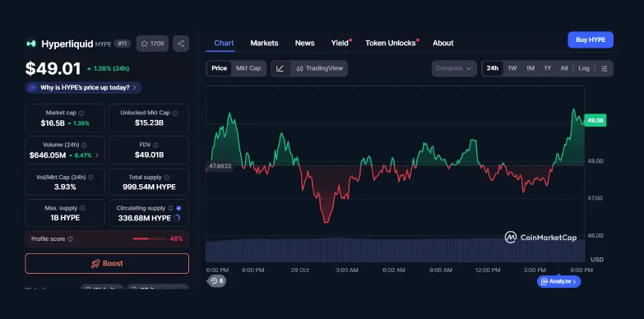The width and height of the screenshot is (644, 319).
Task: Click the 3.93% Vol/Mkt Cap value
Action: point(65,187)
